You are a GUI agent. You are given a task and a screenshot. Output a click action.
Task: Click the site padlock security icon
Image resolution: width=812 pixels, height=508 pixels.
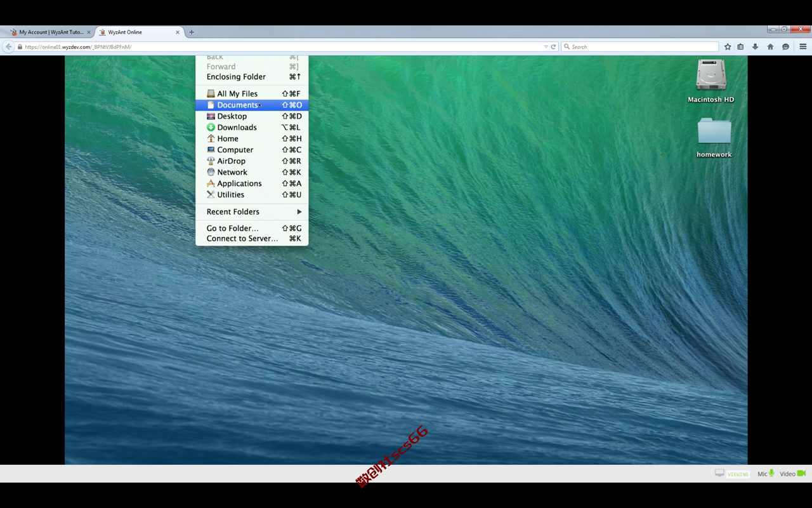tap(20, 47)
